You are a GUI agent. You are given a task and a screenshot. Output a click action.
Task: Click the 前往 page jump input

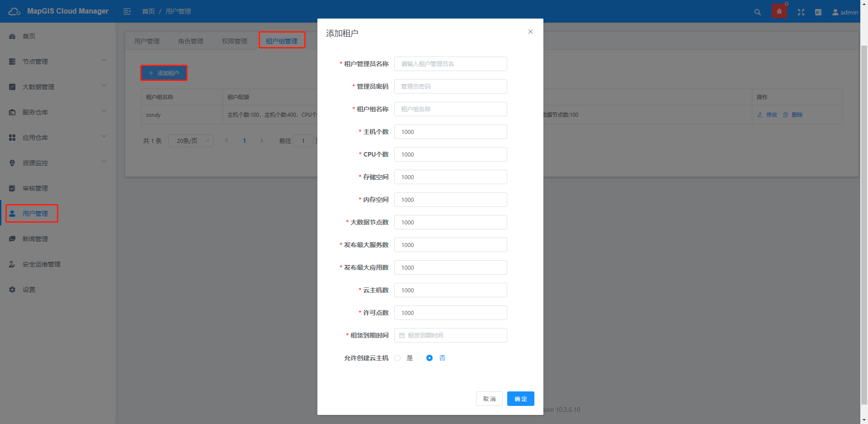tap(303, 141)
